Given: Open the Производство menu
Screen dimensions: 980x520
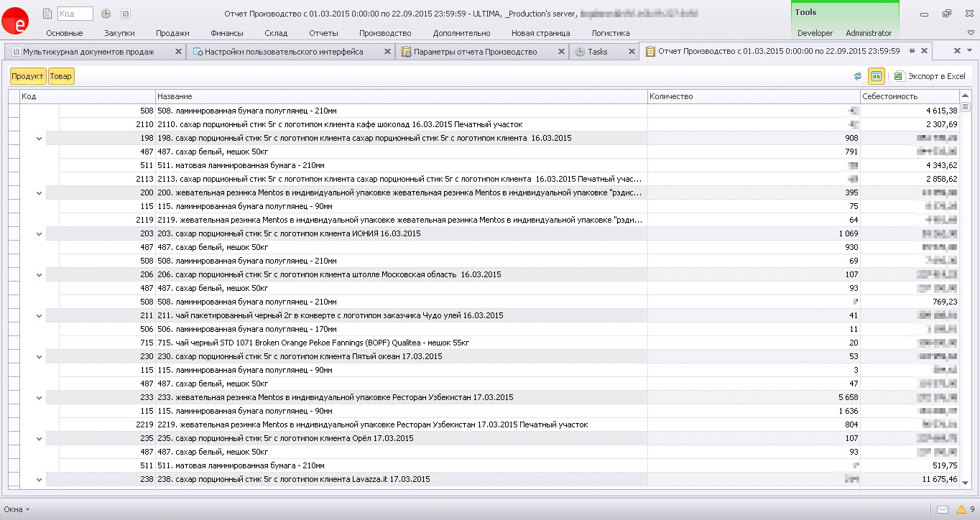Looking at the screenshot, I should (385, 33).
